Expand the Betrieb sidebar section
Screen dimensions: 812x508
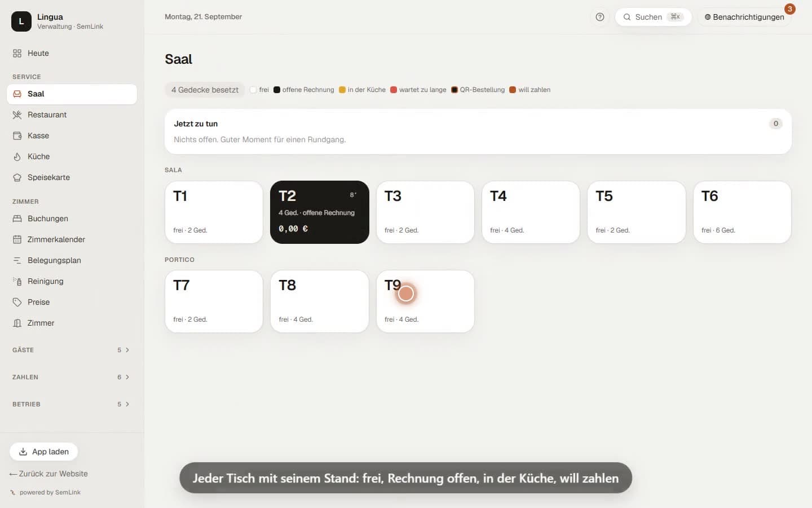(72, 404)
